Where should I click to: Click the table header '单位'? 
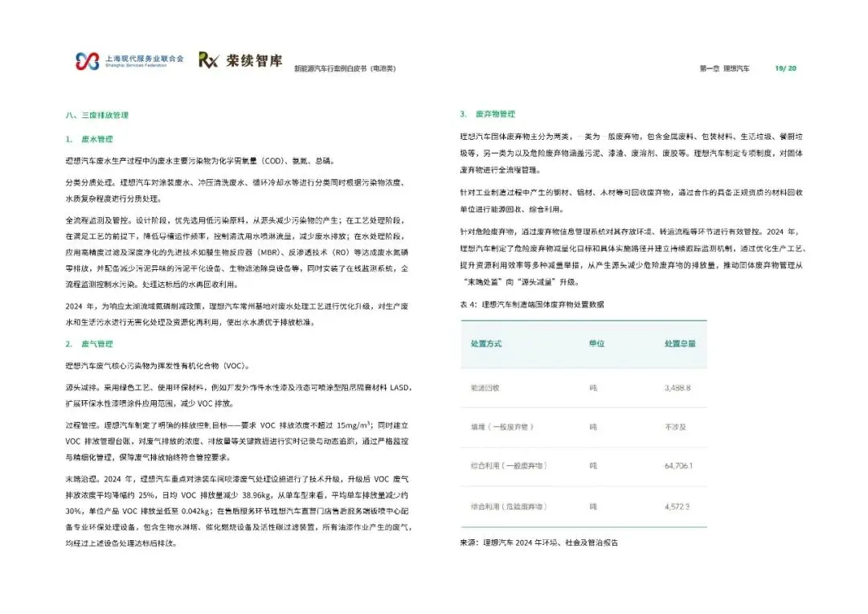(x=596, y=344)
